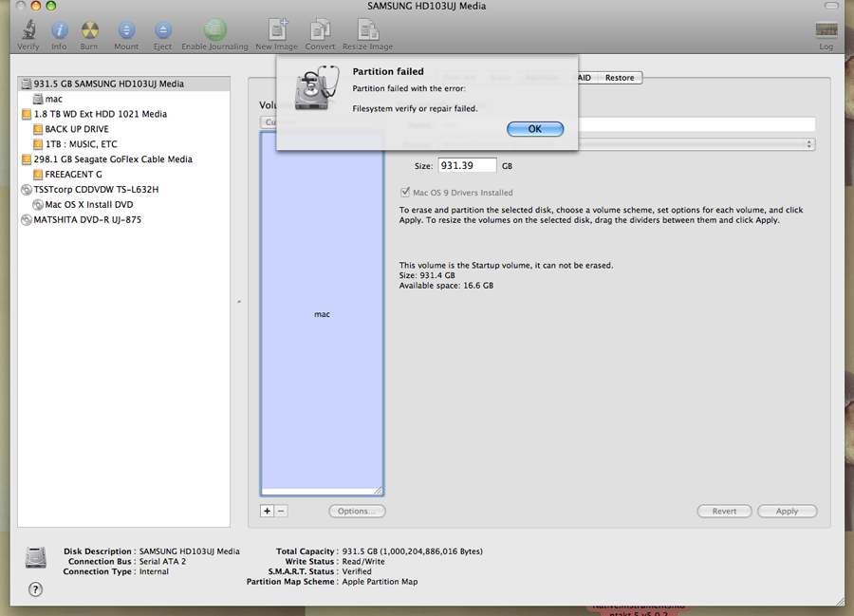Image resolution: width=854 pixels, height=616 pixels.
Task: Select the FREEAGENT G volume
Action: click(124, 175)
